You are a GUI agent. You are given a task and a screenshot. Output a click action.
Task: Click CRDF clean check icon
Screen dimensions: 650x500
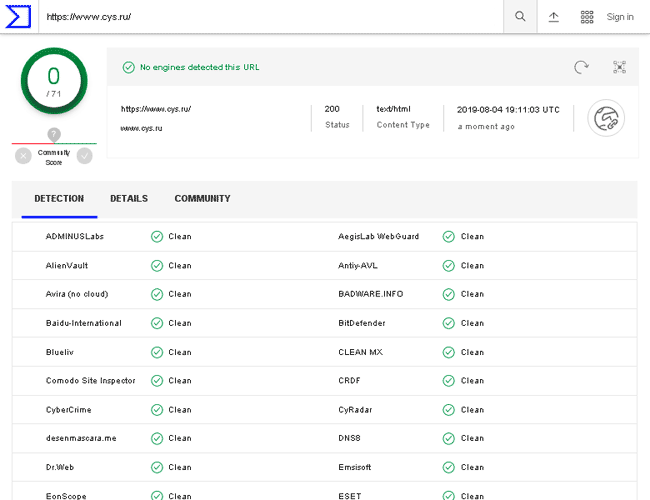pos(449,381)
